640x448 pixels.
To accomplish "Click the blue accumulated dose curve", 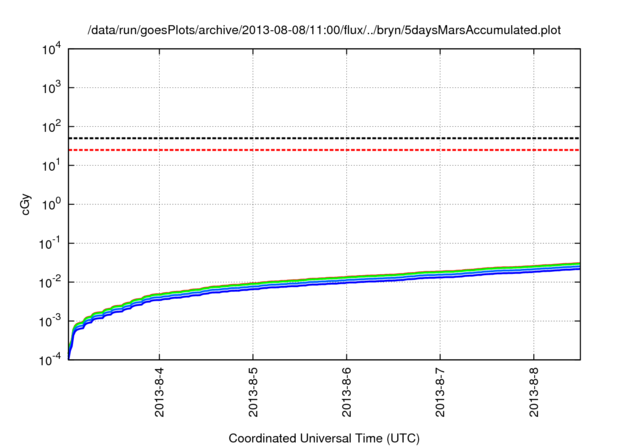I will tap(347, 281).
